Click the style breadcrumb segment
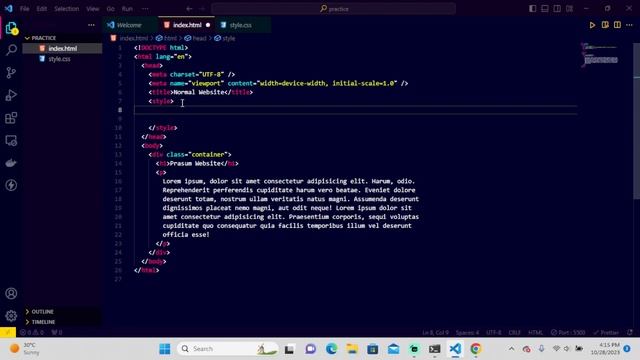Screen dimensions: 640x360 click(229, 38)
